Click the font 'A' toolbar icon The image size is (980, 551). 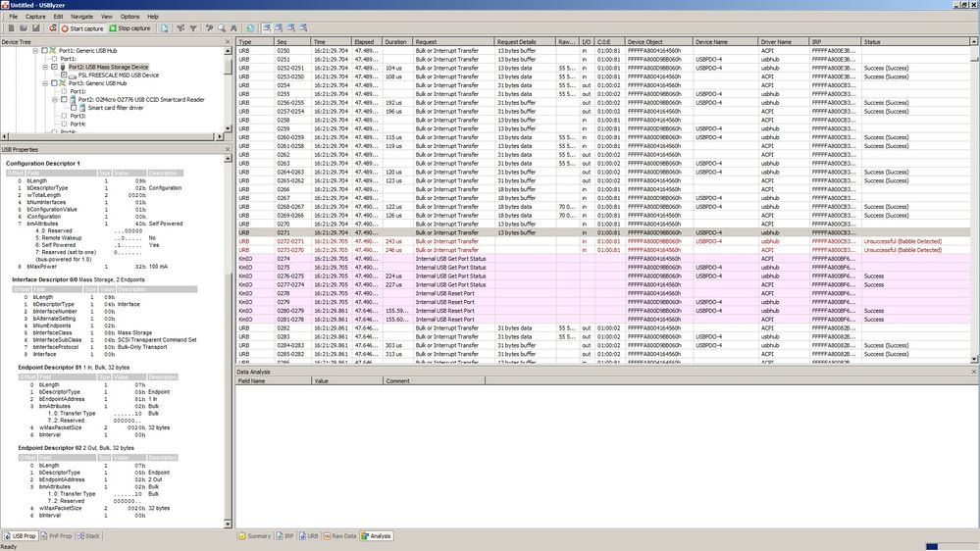pos(233,28)
